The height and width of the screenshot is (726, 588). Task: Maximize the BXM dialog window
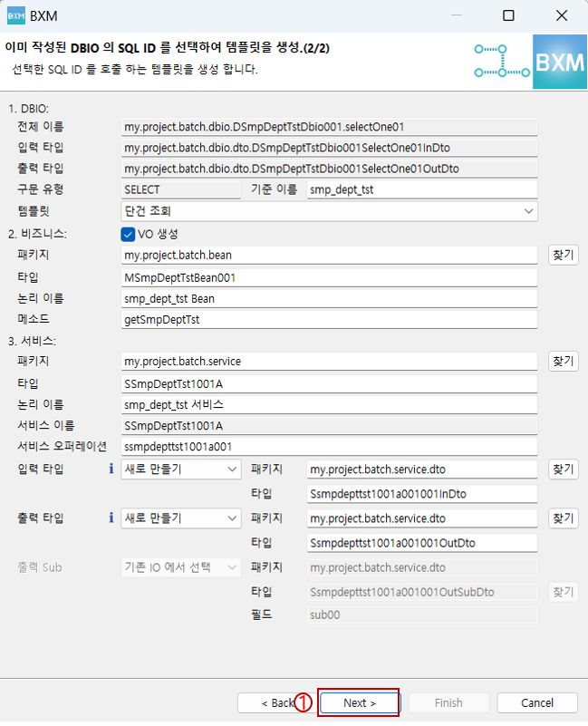(508, 15)
